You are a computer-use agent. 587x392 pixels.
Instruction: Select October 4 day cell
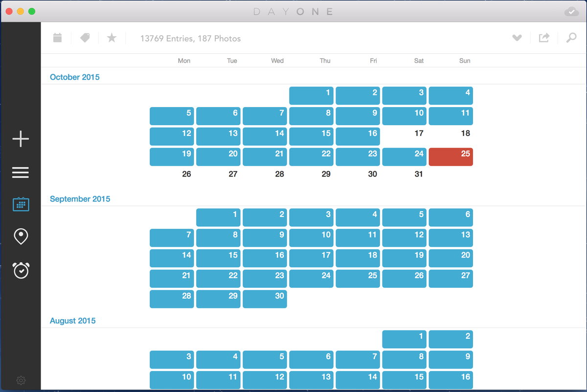(x=451, y=96)
